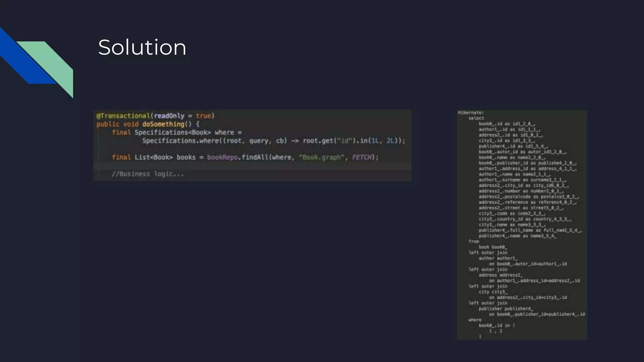The width and height of the screenshot is (644, 362).
Task: Click the "//Business logic..." comment
Action: pyautogui.click(x=148, y=174)
